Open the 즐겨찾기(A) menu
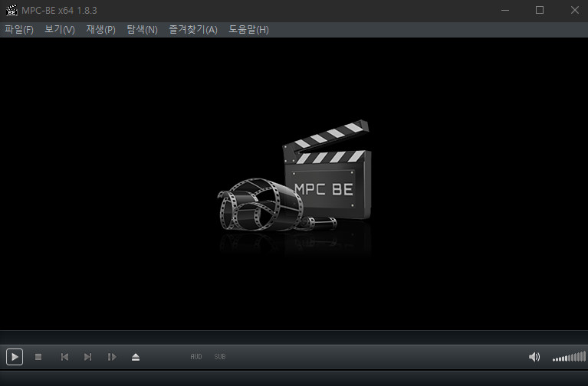 tap(193, 30)
